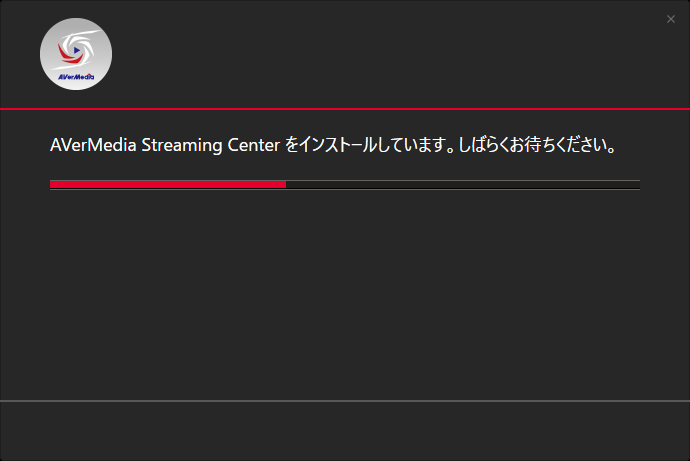Click the empty footer area below the gray divider
This screenshot has width=690, height=461.
click(345, 431)
